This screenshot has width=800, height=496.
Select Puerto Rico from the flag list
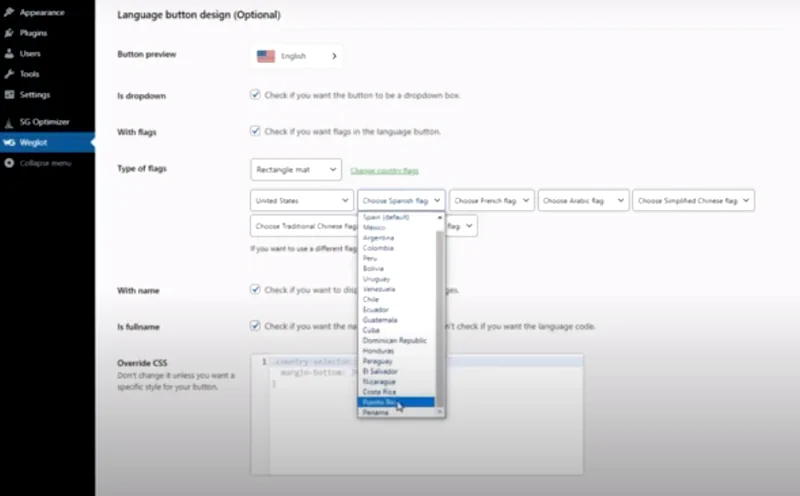tap(396, 402)
